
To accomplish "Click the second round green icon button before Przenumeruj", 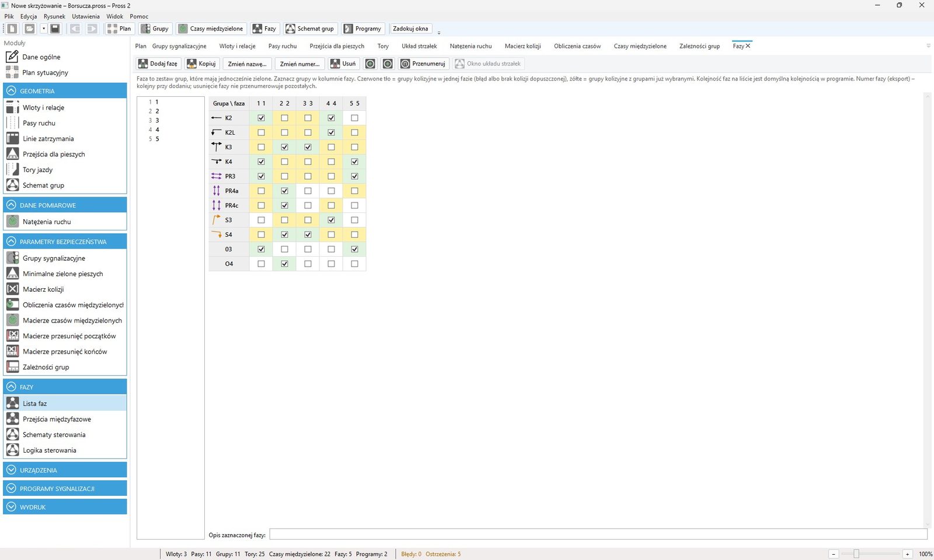I will (388, 64).
